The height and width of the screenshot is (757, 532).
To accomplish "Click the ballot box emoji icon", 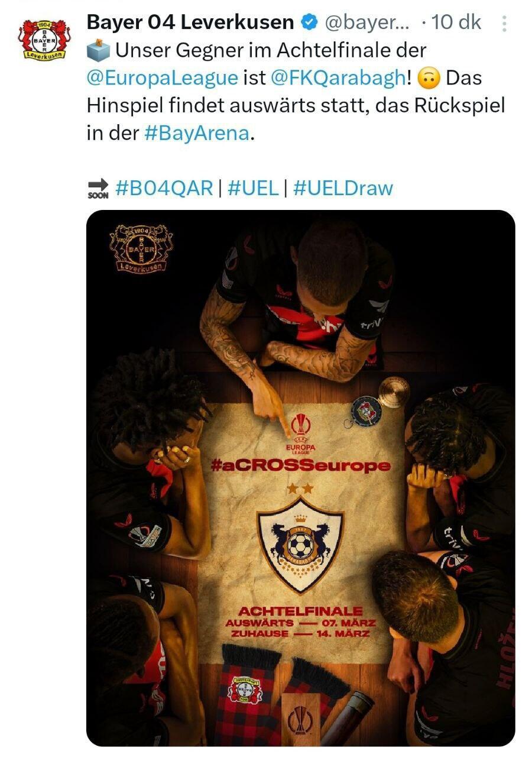I will 99,50.
